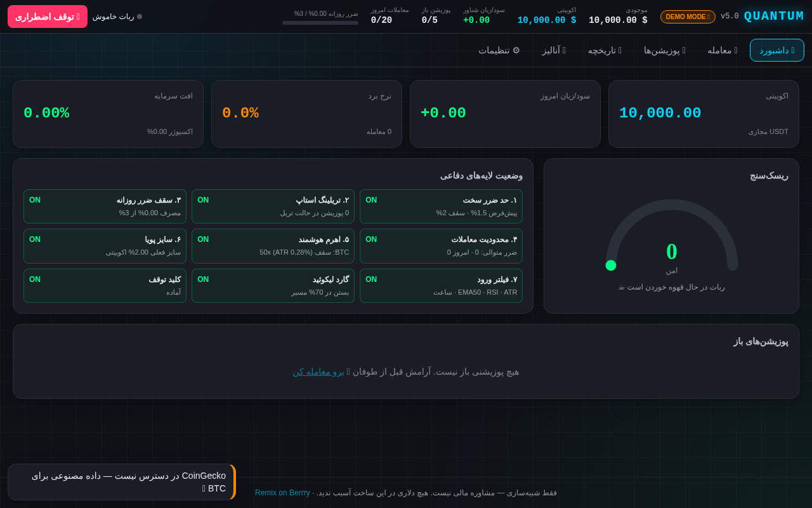Click the v5.0 version label

730,17
